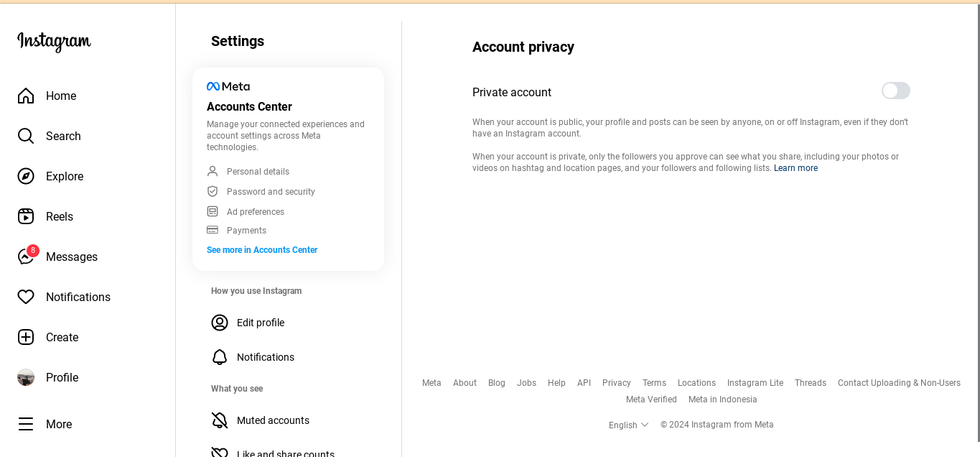Viewport: 980px width, 457px height.
Task: Click the Create plus icon
Action: coord(26,337)
